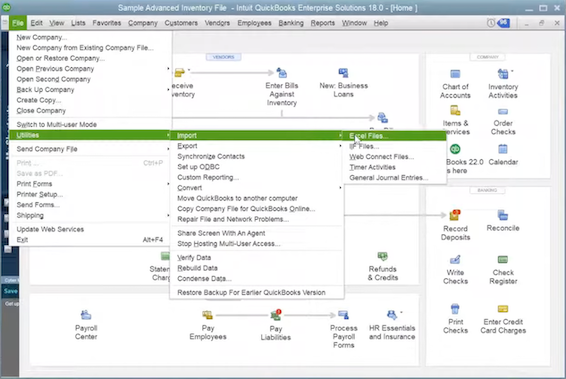Open the Edit menu
Viewport: 566px width, 379px height.
point(36,23)
